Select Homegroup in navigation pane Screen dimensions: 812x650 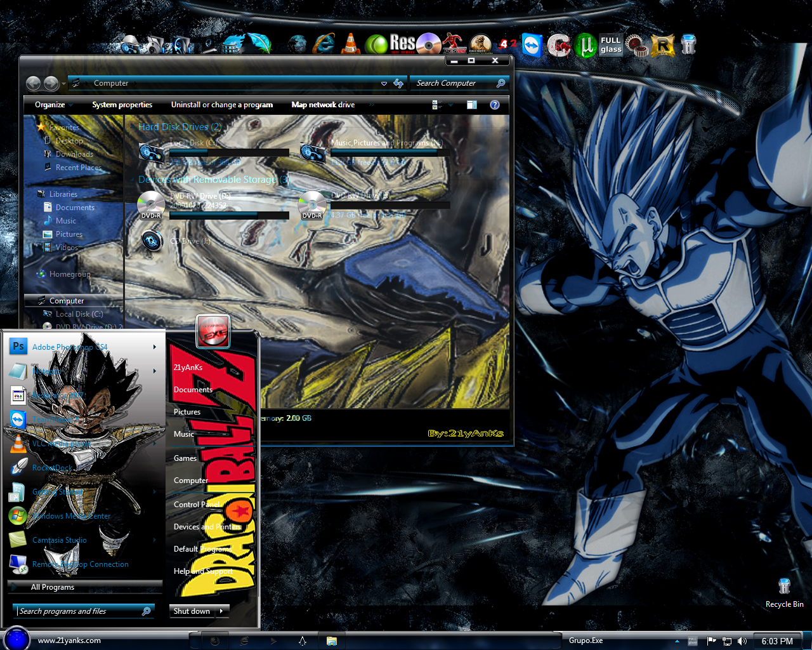click(70, 274)
